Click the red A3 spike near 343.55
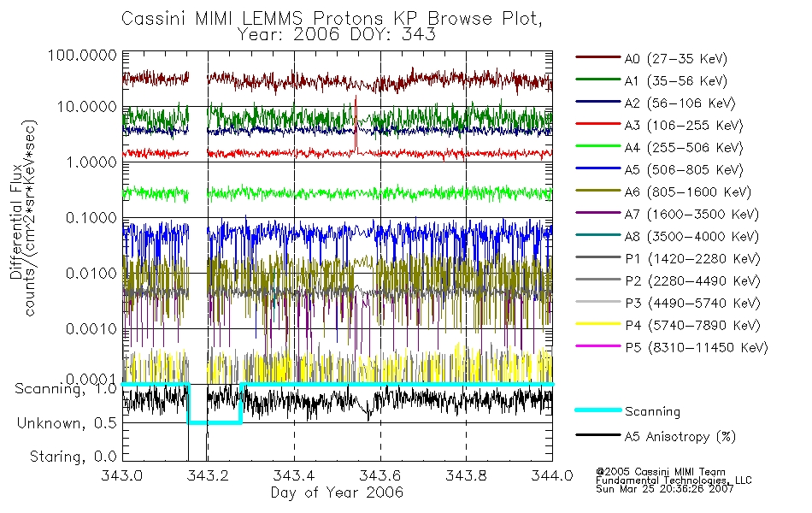 point(356,124)
